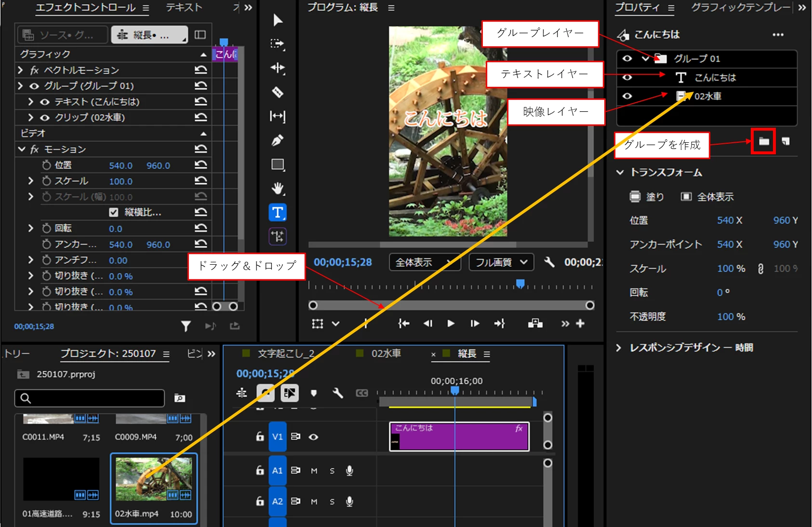The width and height of the screenshot is (812, 527).
Task: Click the 塗り fill button in Transform
Action: [647, 197]
